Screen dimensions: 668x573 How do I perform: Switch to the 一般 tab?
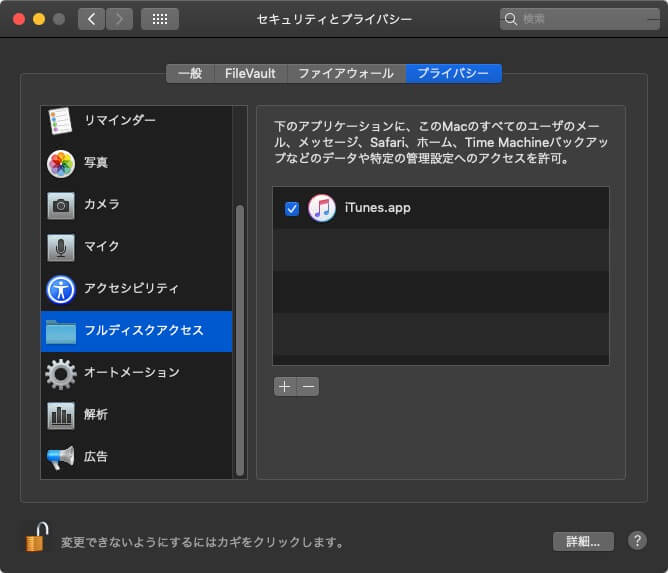[x=190, y=73]
